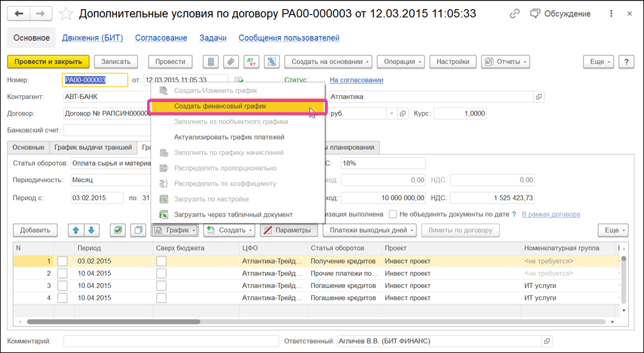Image resolution: width=644 pixels, height=353 pixels.
Task: Click the document list report icon
Action: tap(211, 62)
